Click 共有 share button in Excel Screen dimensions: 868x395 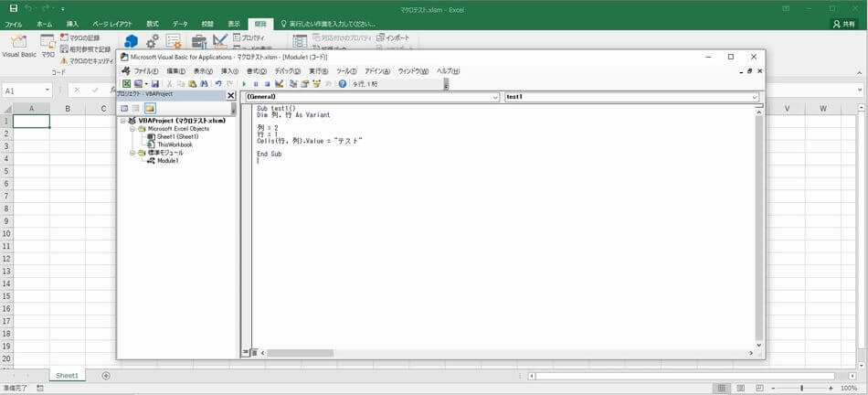point(844,24)
